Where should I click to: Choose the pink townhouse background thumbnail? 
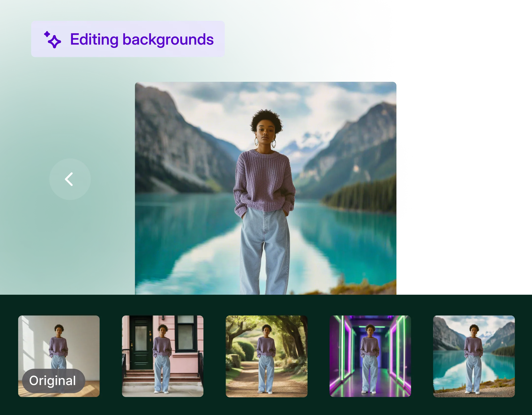coord(163,356)
